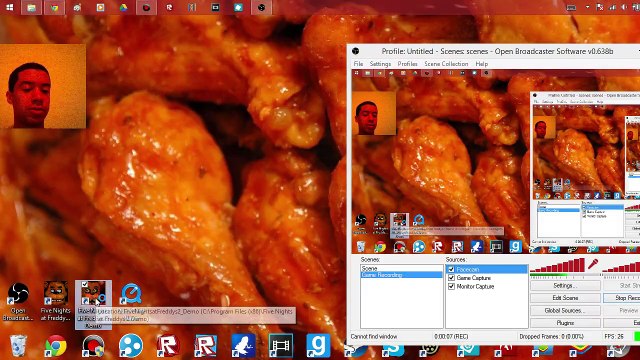
Task: Click the 'Cannot find window' status text
Action: pyautogui.click(x=374, y=337)
